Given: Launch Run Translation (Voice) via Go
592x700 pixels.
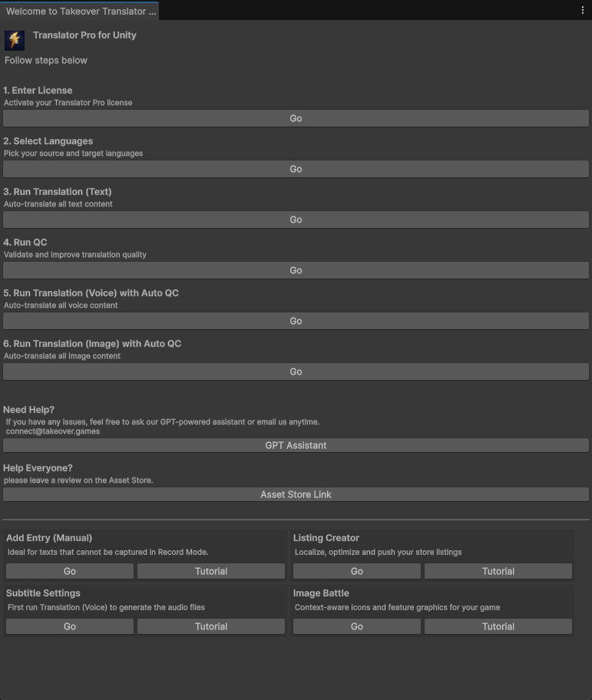Looking at the screenshot, I should (x=296, y=320).
